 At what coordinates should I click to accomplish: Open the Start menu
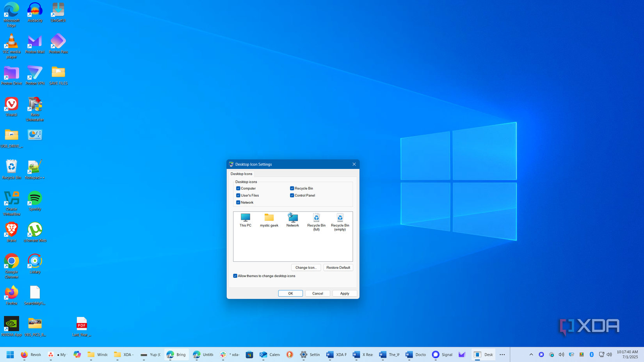[x=10, y=355]
